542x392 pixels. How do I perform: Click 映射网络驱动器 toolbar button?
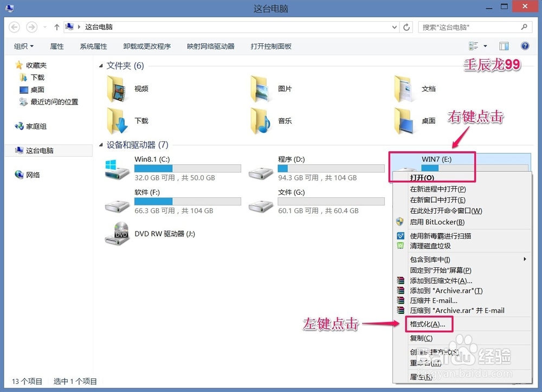[x=210, y=46]
